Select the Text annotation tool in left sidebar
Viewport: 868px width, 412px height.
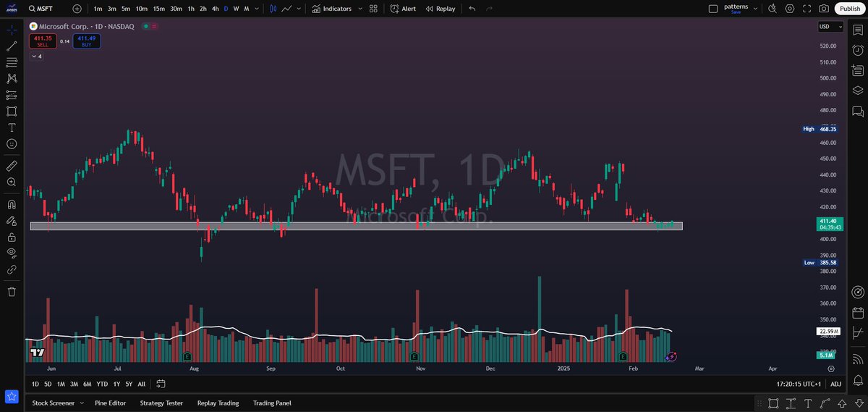12,127
